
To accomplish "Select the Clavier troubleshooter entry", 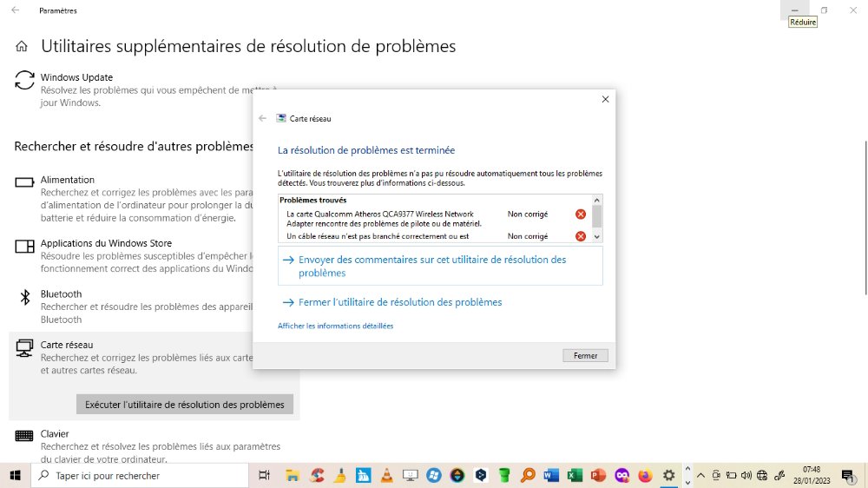I will (x=154, y=445).
